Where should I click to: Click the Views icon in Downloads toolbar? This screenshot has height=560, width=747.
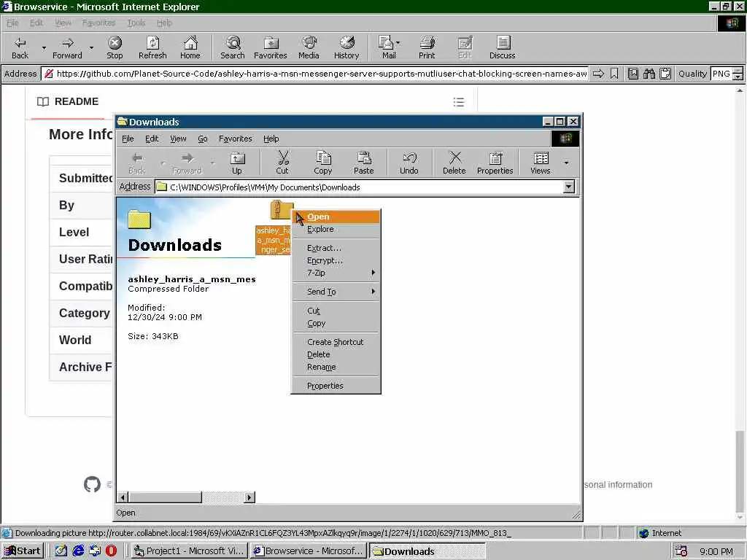(x=541, y=163)
